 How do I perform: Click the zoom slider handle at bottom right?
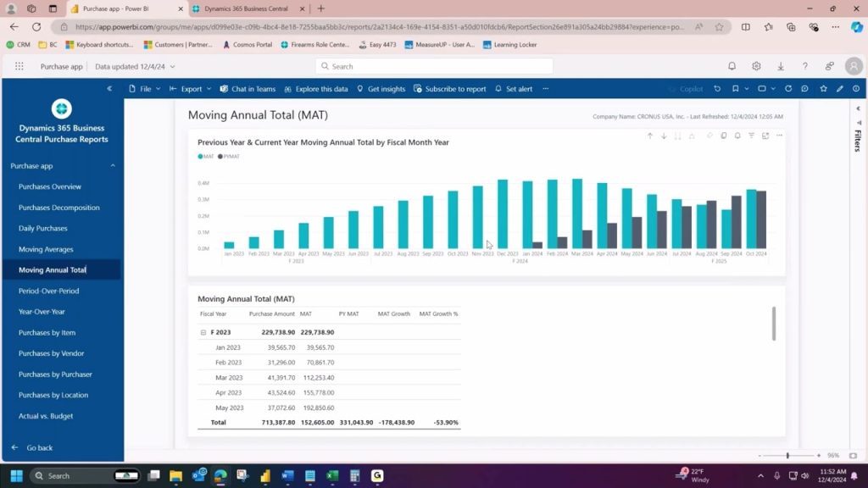click(787, 455)
